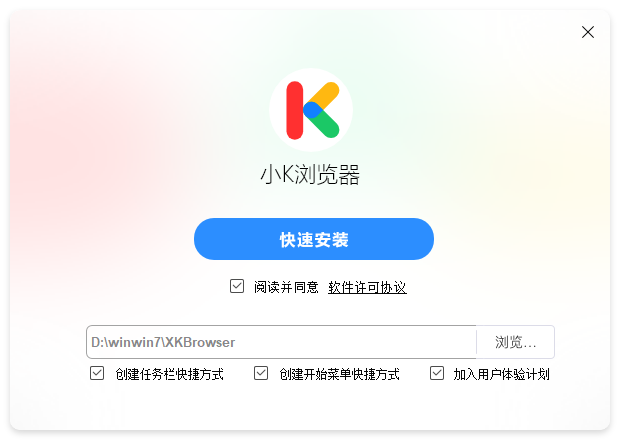The width and height of the screenshot is (620, 440).
Task: Disable the 创建开始菜单快捷方式 checkbox
Action: 261,373
